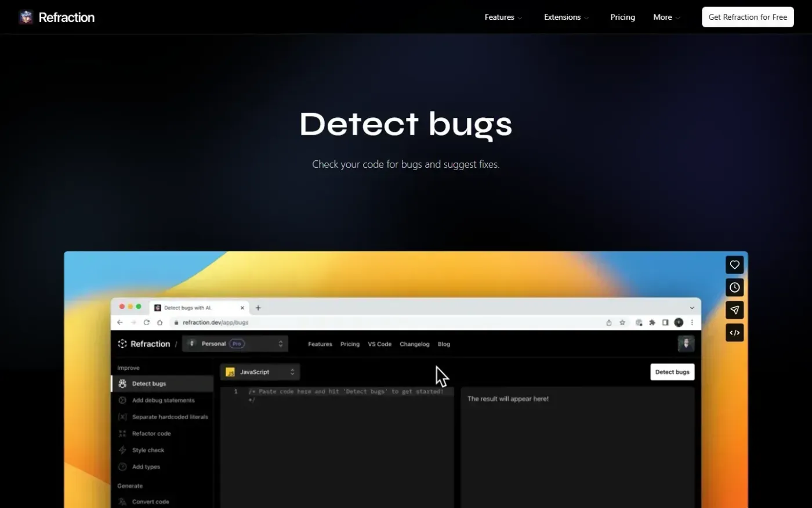
Task: Click the 'Get Refraction for Free' button
Action: (748, 17)
